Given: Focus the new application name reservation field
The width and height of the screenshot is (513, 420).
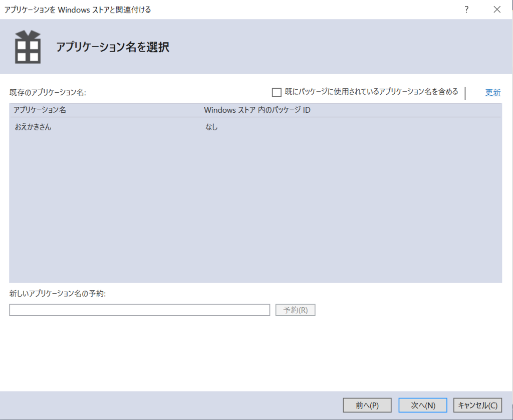Looking at the screenshot, I should (140, 310).
